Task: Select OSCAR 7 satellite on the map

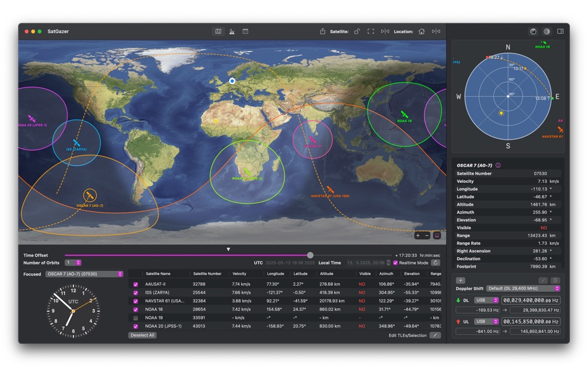Action: (90, 195)
